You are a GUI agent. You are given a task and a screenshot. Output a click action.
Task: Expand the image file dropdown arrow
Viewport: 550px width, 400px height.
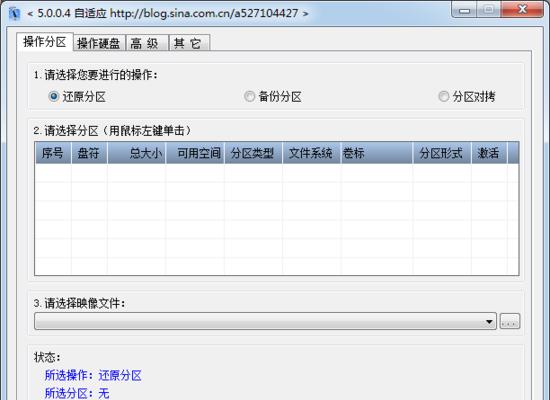coord(489,321)
